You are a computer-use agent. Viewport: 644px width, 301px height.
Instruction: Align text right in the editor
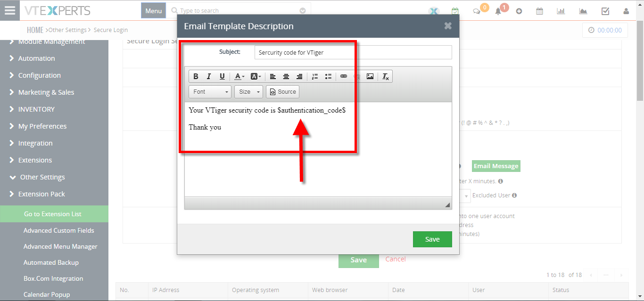299,76
